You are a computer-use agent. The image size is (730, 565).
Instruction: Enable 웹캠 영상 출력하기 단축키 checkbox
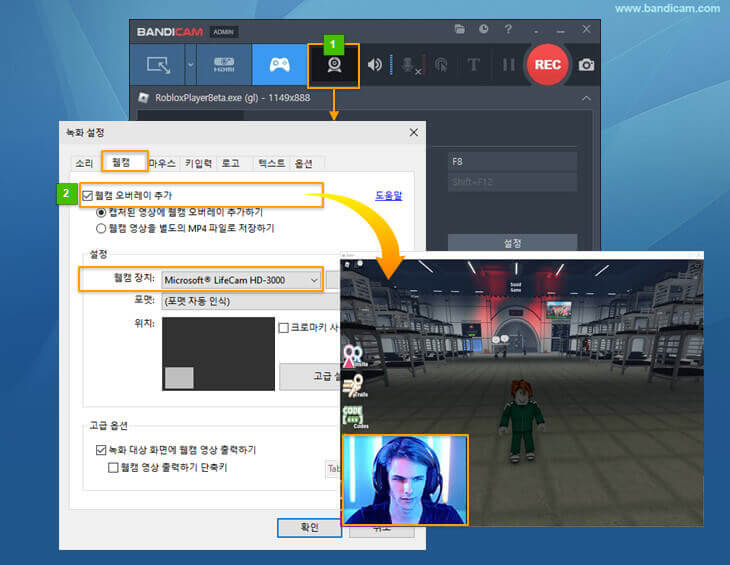coord(113,467)
